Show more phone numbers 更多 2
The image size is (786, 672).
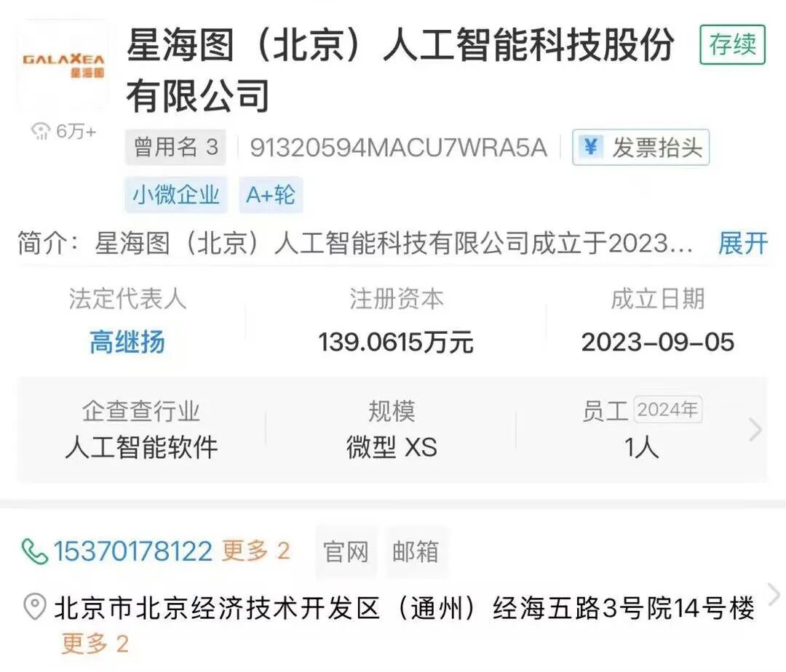(x=256, y=551)
